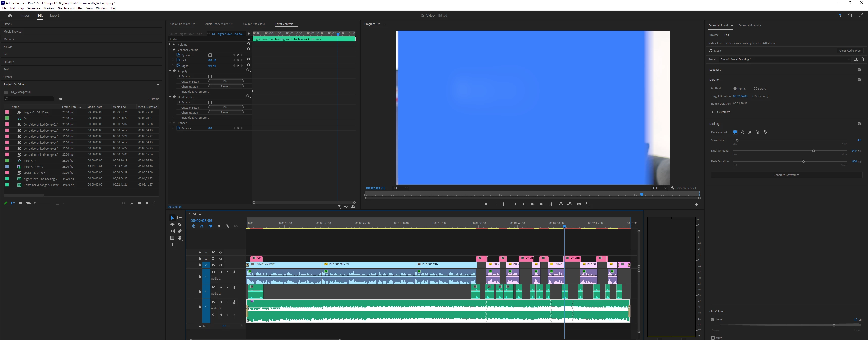Open the Sequence menu
The image size is (868, 340).
pos(33,8)
